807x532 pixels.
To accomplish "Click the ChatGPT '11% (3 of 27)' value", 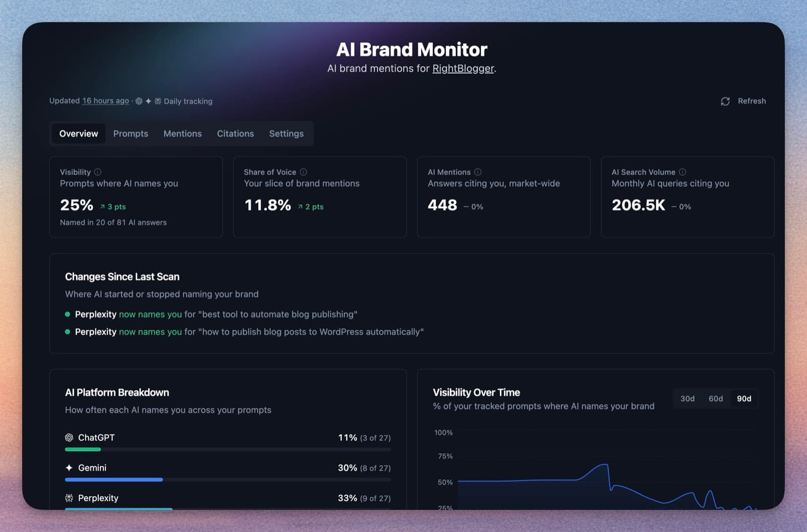I will click(364, 438).
